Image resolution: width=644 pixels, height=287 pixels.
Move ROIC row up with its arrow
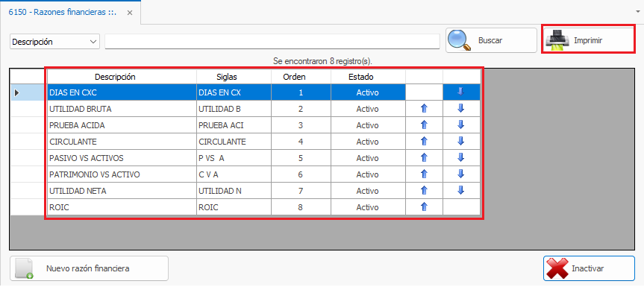[x=425, y=207]
